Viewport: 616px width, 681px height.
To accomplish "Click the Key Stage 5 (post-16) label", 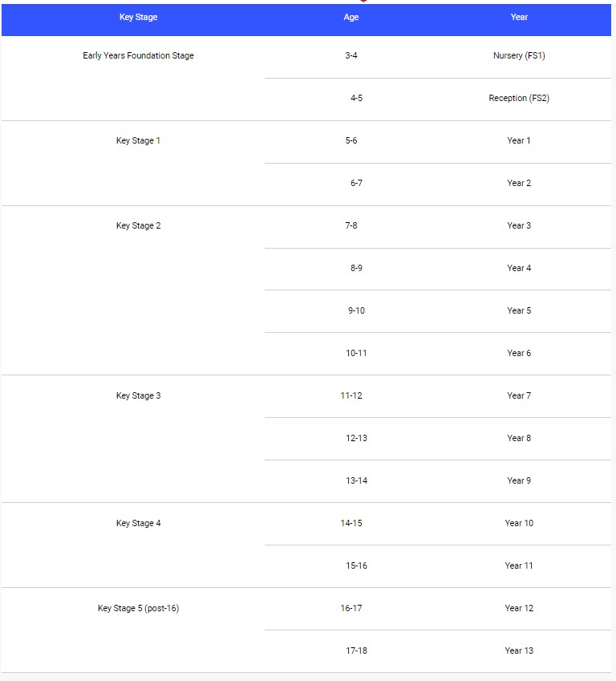I will click(138, 609).
